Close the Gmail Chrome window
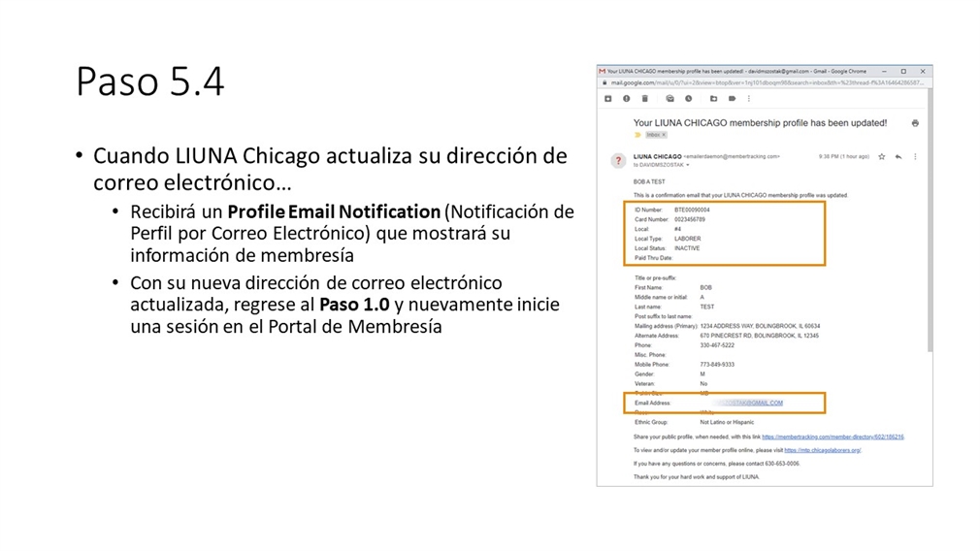Viewport: 980px width, 551px height. [x=923, y=71]
